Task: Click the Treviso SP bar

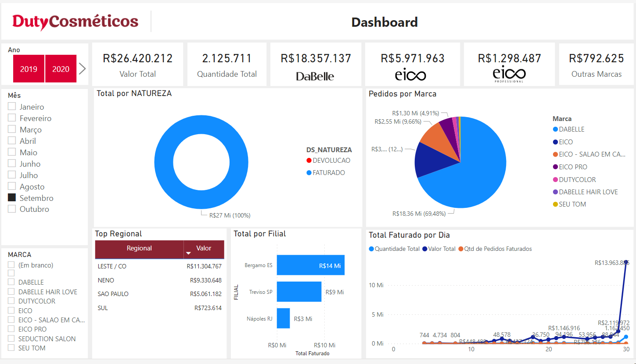Action: click(x=299, y=292)
